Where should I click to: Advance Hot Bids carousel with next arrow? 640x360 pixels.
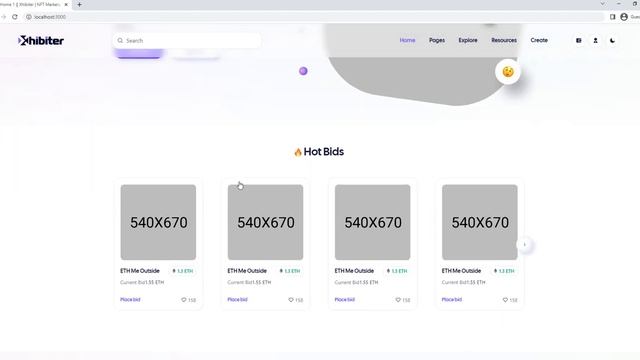[524, 244]
